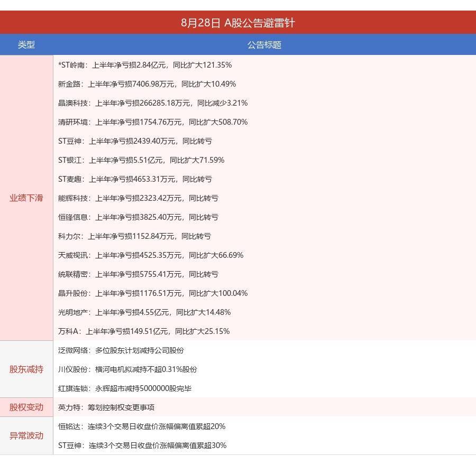Click the 万科A 149.51亿元 loss announcement
476x465 pixels.
point(143,331)
